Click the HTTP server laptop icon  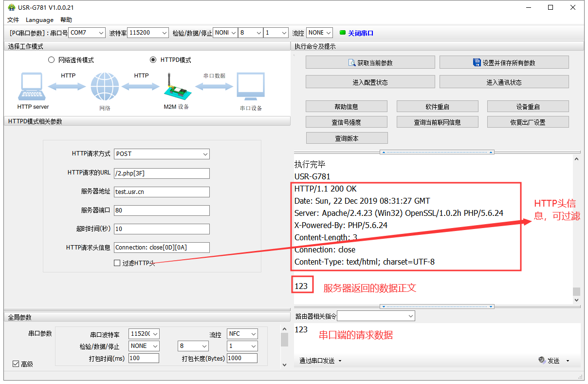pos(32,86)
